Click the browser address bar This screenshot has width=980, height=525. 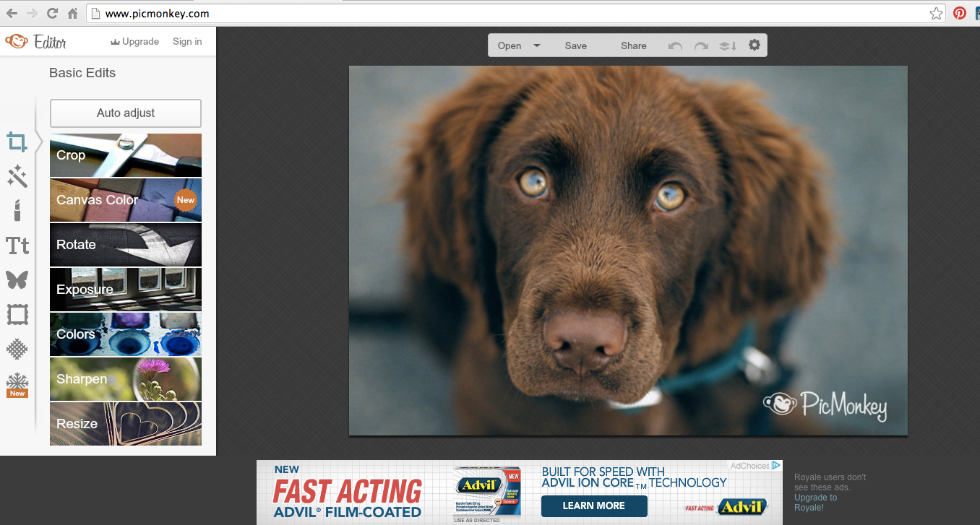(506, 13)
